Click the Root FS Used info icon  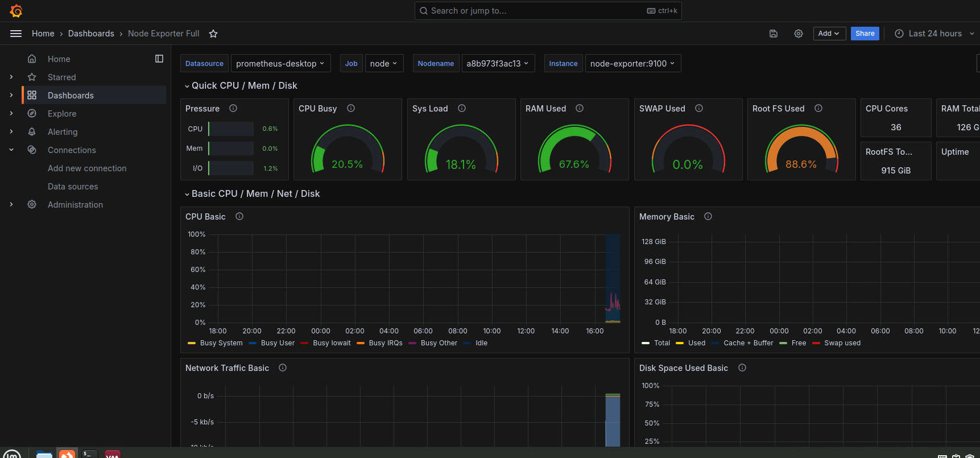click(818, 108)
